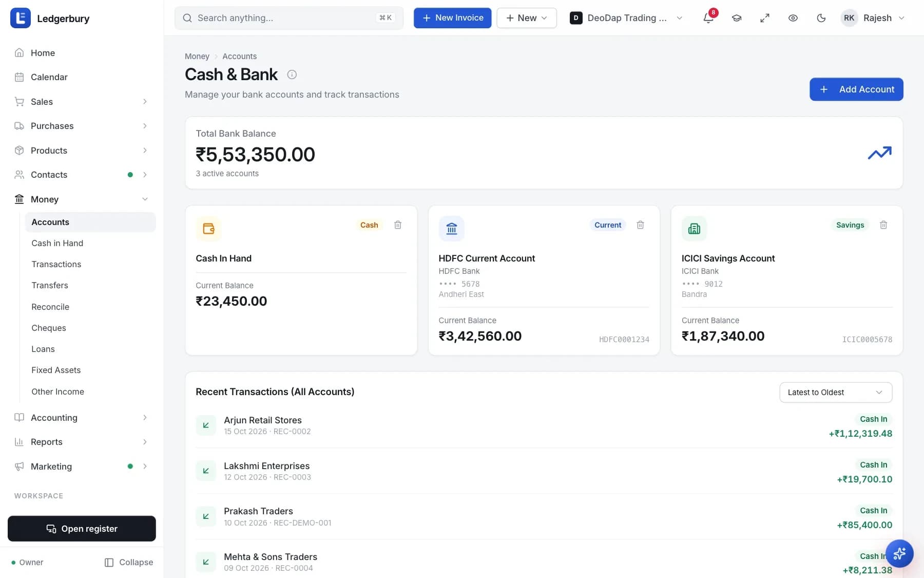Open the DeoDap Trading company switcher
The height and width of the screenshot is (578, 924).
(x=626, y=18)
